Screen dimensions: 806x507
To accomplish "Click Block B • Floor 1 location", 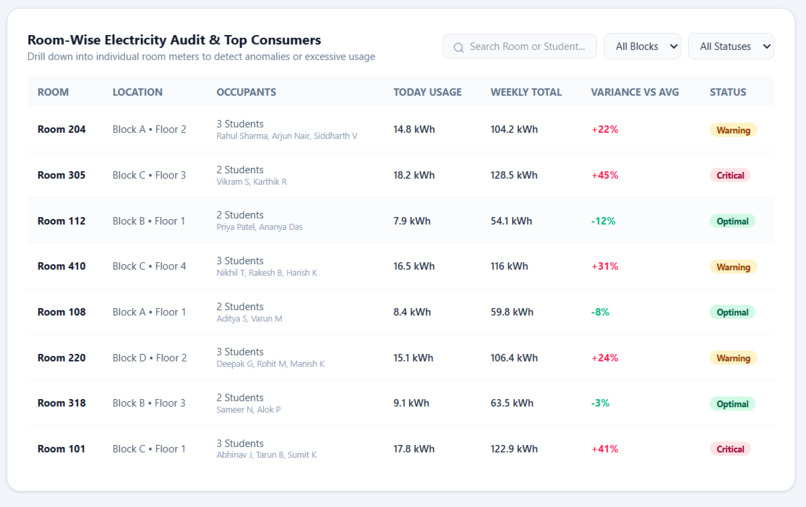I will point(149,221).
